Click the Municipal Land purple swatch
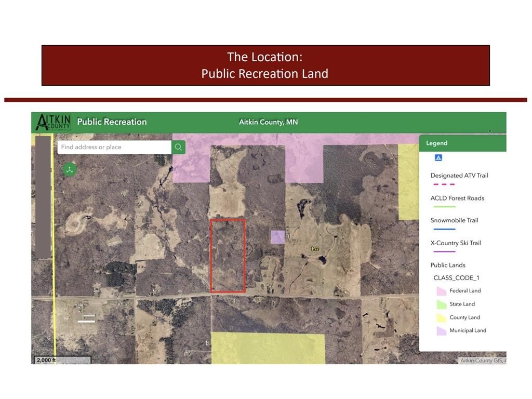This screenshot has height=399, width=532. tap(441, 331)
